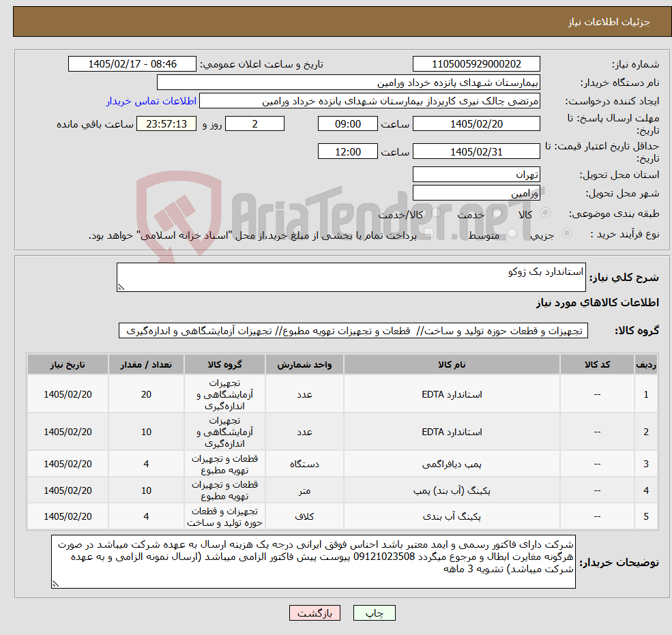This screenshot has width=672, height=635.
Task: Click the general description textarea استاندارد بک ژوکو
Action: click(x=351, y=277)
